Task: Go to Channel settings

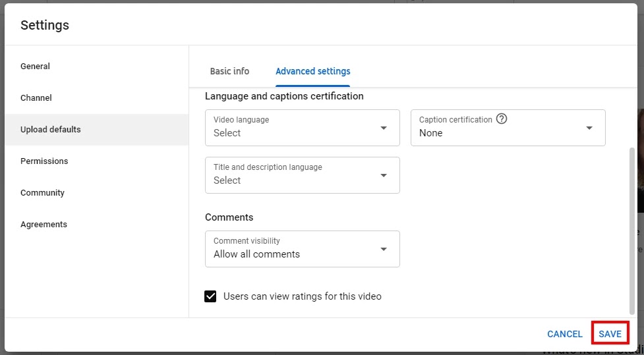Action: [x=36, y=98]
